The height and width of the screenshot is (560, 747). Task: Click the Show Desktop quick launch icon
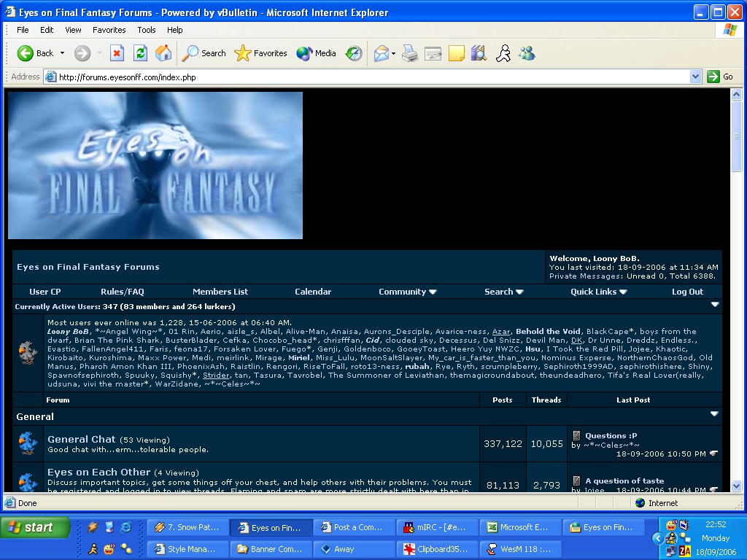click(x=109, y=527)
